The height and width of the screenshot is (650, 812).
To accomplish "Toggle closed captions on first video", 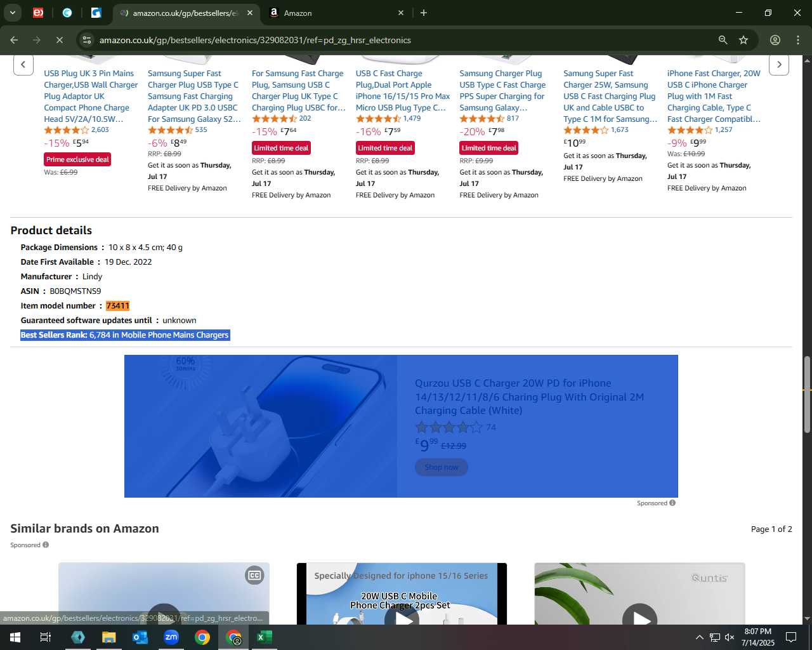I will click(254, 575).
